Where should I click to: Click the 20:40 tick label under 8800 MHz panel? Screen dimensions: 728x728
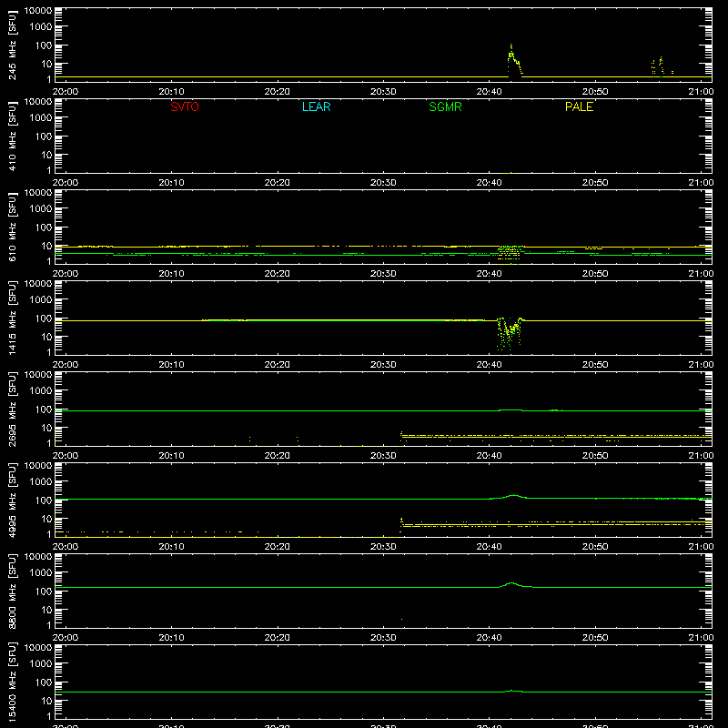click(x=489, y=638)
